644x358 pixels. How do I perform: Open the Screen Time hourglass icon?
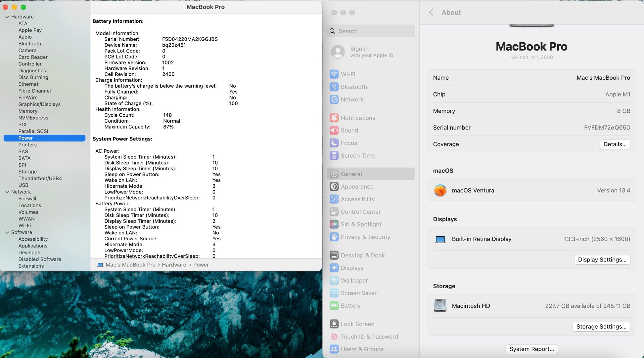point(334,156)
